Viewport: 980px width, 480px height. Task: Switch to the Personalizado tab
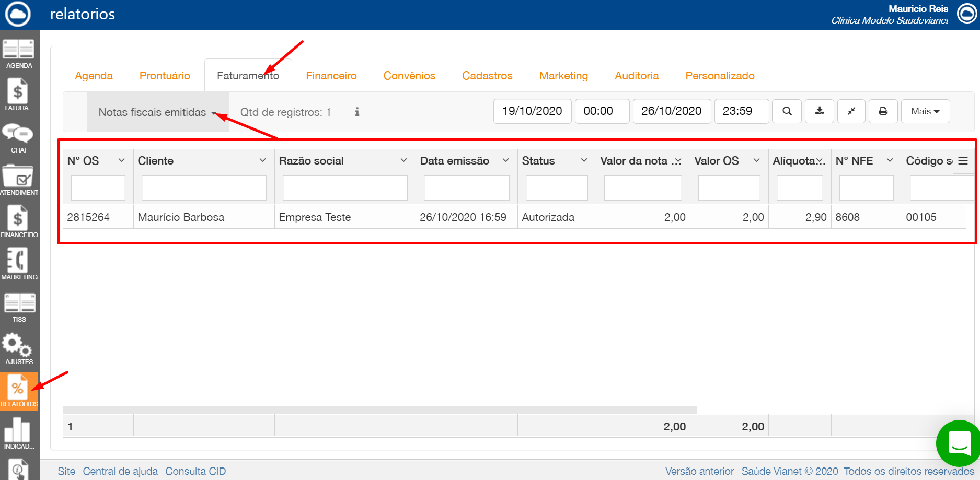[720, 76]
